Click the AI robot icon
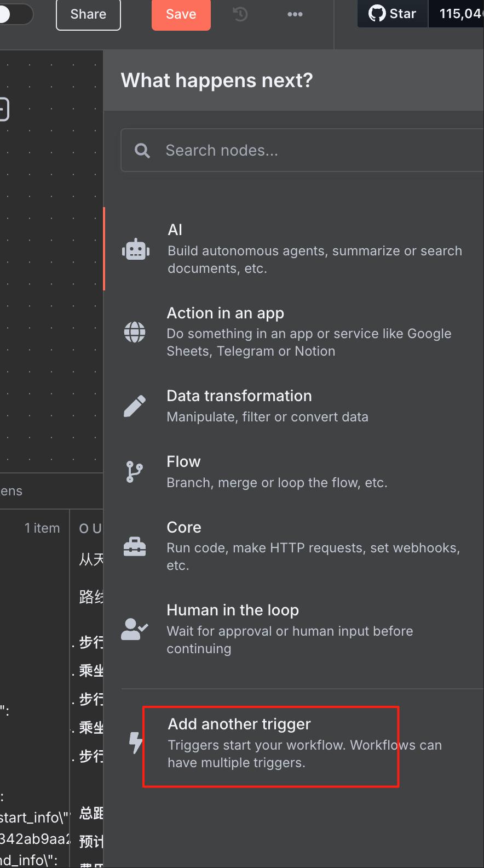 pos(135,250)
